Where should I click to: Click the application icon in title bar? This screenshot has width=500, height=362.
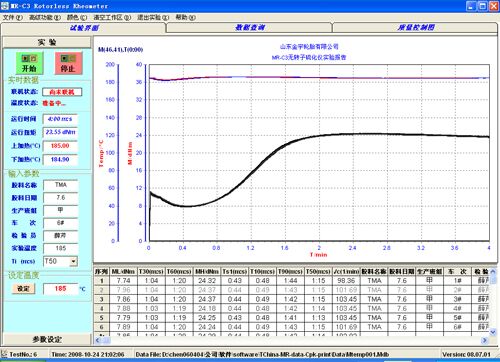(x=5, y=6)
